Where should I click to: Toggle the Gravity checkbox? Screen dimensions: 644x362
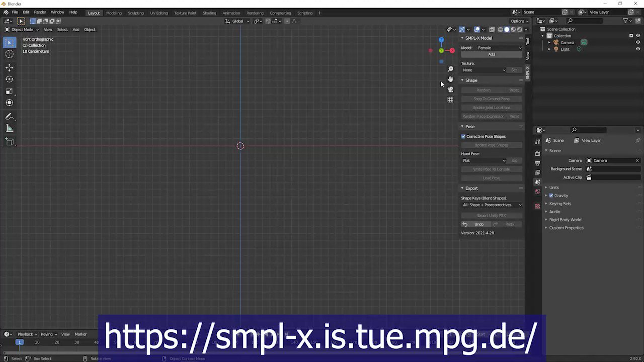point(551,196)
